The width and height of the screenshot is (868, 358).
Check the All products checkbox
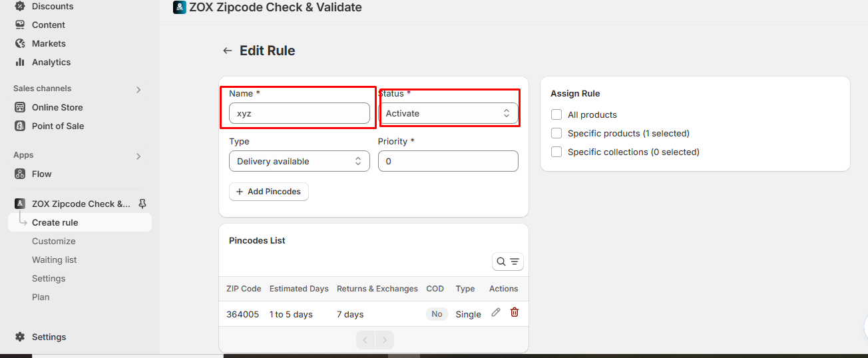(x=556, y=114)
